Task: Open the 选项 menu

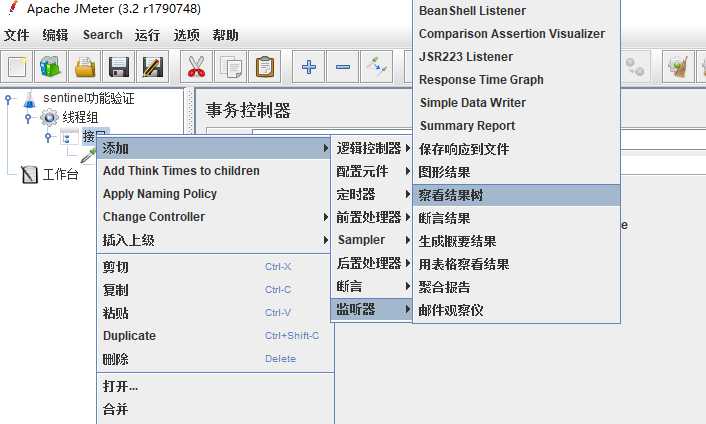Action: click(x=186, y=35)
